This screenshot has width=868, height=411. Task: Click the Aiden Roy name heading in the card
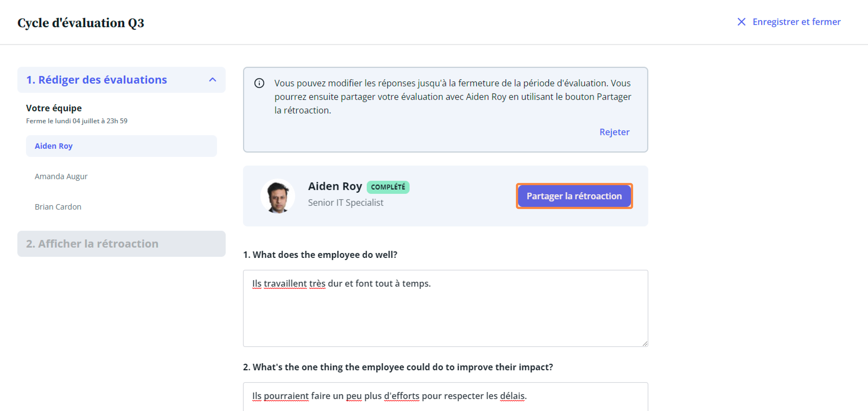(x=335, y=186)
